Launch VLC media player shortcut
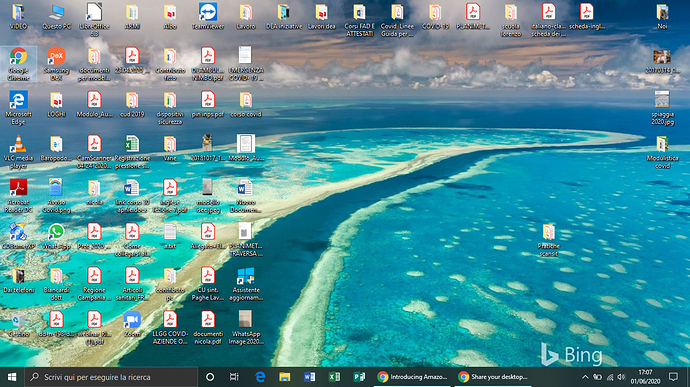This screenshot has height=387, width=690. point(18,152)
